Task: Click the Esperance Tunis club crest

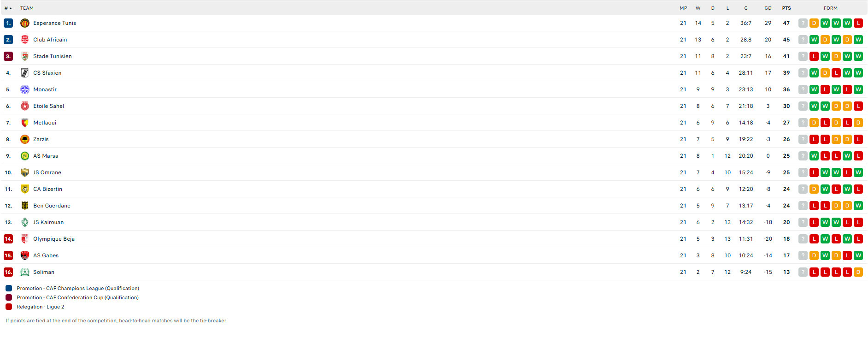Action: (25, 23)
